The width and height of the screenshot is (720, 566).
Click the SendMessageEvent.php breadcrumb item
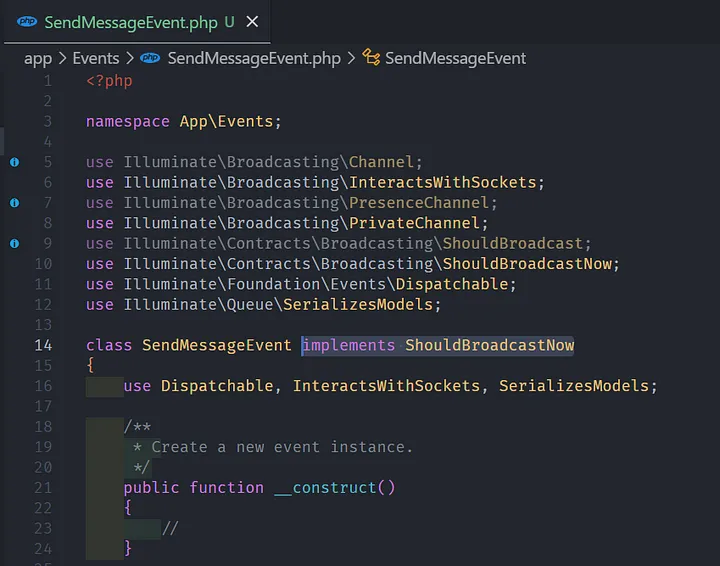pyautogui.click(x=254, y=58)
